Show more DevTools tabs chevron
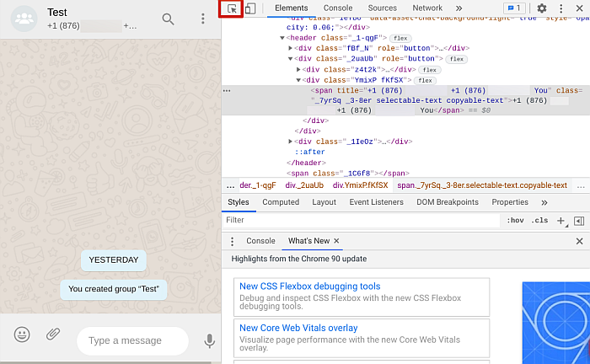This screenshot has width=590, height=364. point(459,8)
